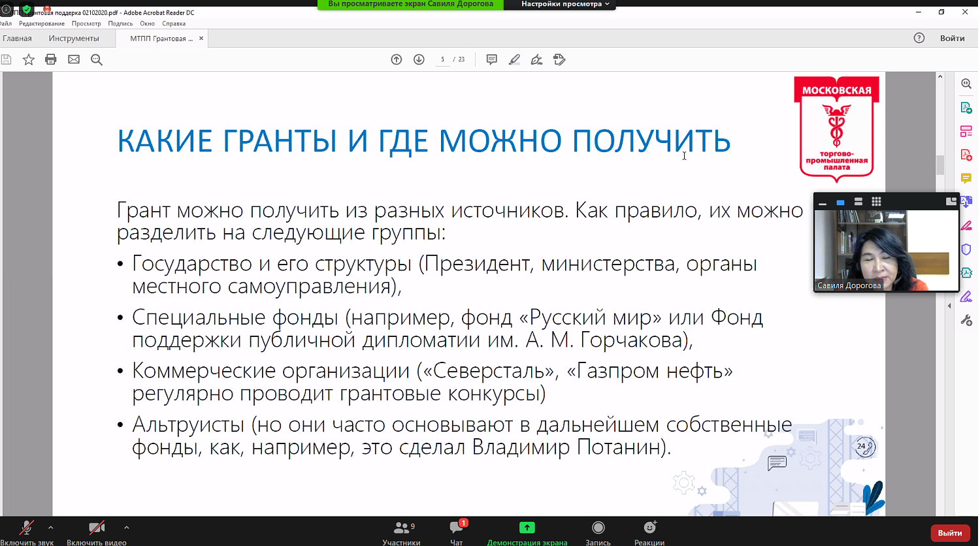Open the Чат panel

[x=457, y=532]
